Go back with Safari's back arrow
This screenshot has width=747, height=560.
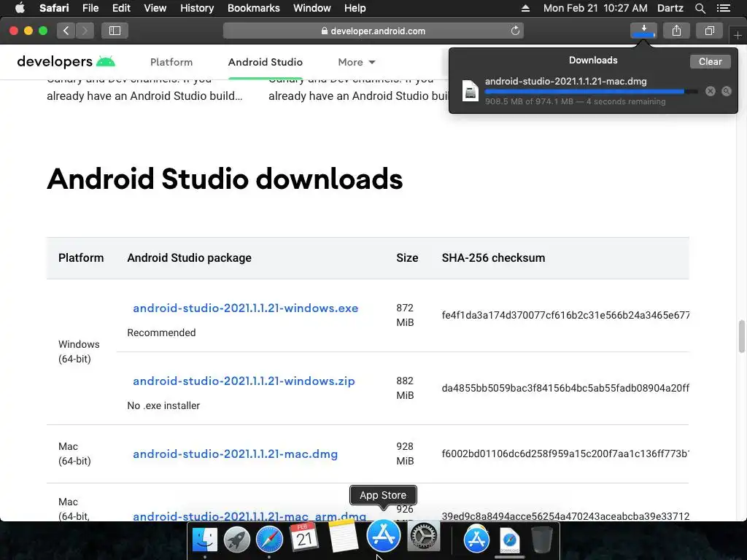point(66,31)
